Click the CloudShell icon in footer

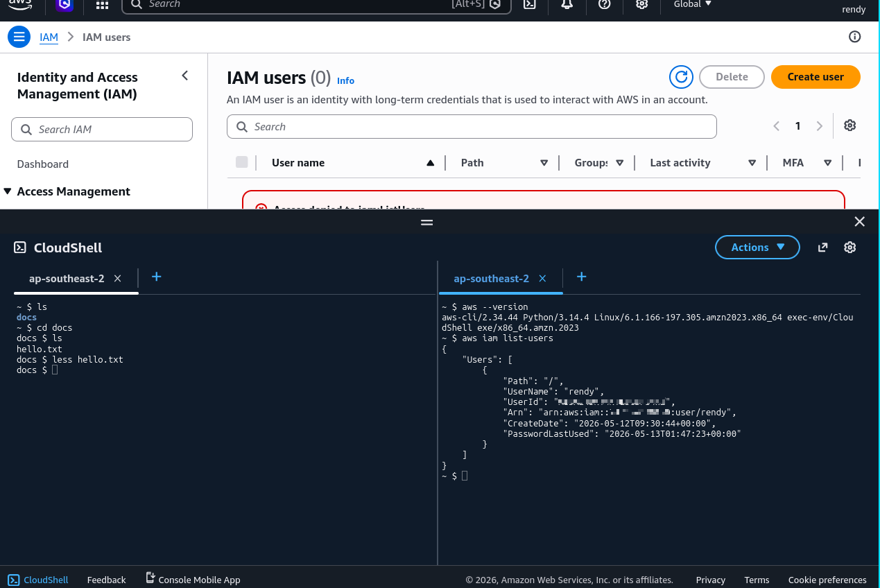click(14, 580)
